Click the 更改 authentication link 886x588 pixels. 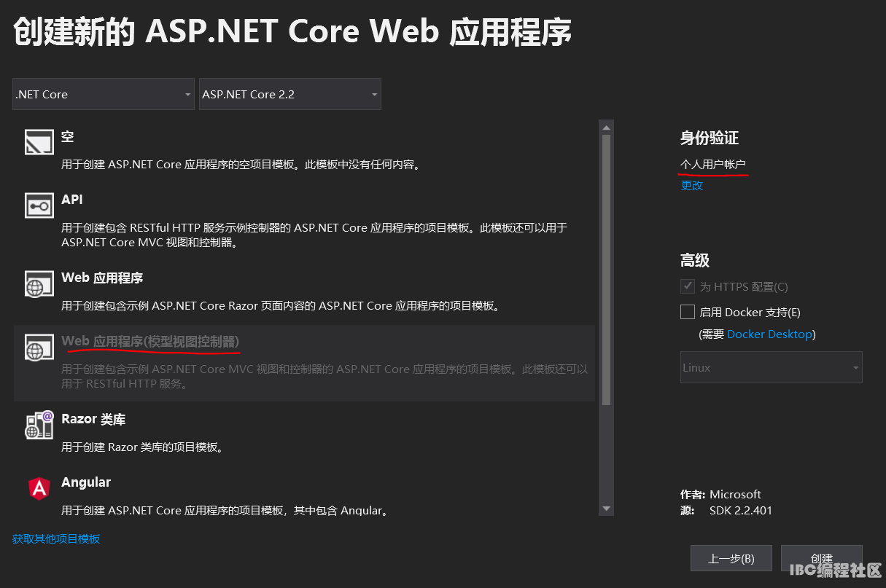(x=692, y=185)
